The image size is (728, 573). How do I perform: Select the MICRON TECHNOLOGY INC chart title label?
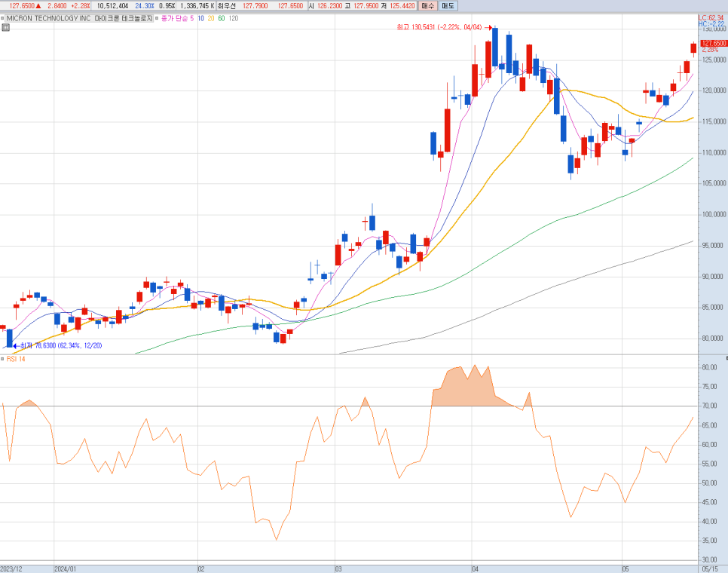point(79,19)
